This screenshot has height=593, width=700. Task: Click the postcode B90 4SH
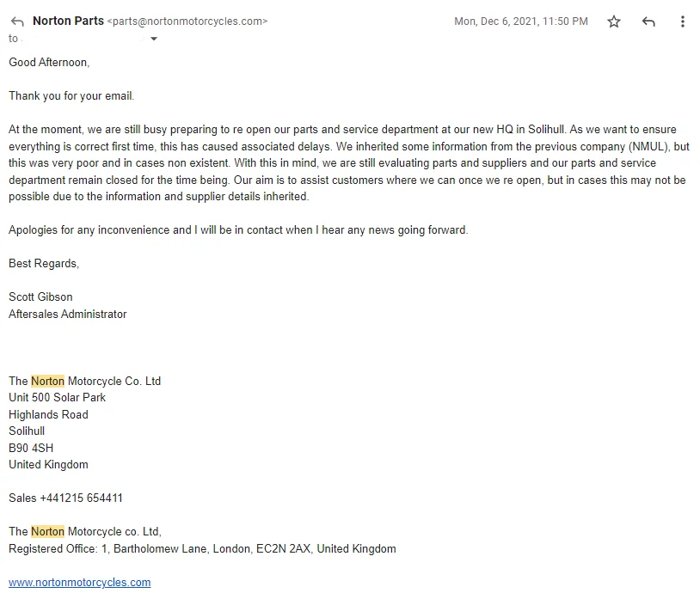point(31,448)
